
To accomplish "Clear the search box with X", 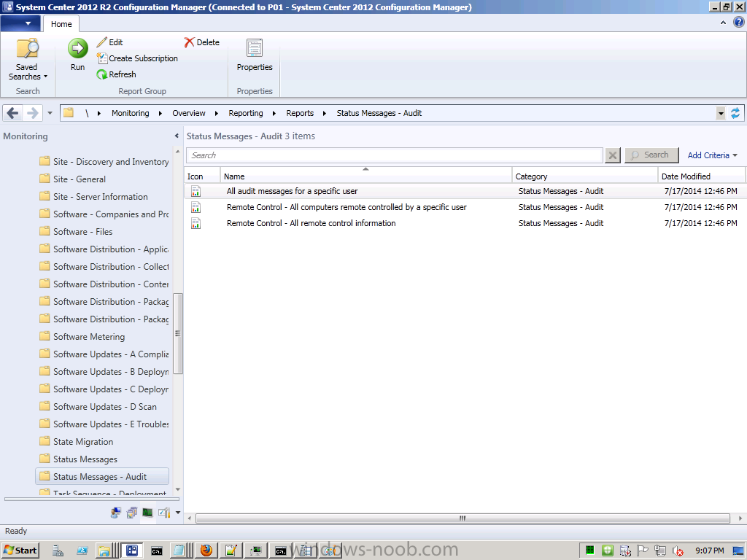I will [x=613, y=155].
